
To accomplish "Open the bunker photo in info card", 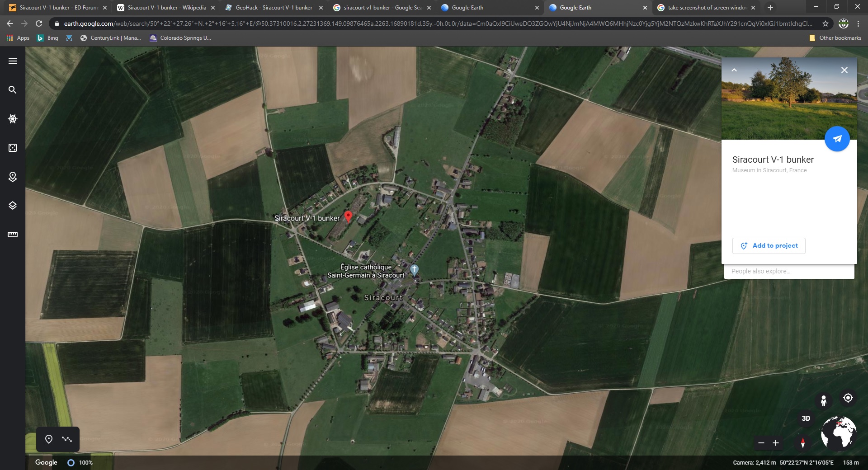I will 789,99.
